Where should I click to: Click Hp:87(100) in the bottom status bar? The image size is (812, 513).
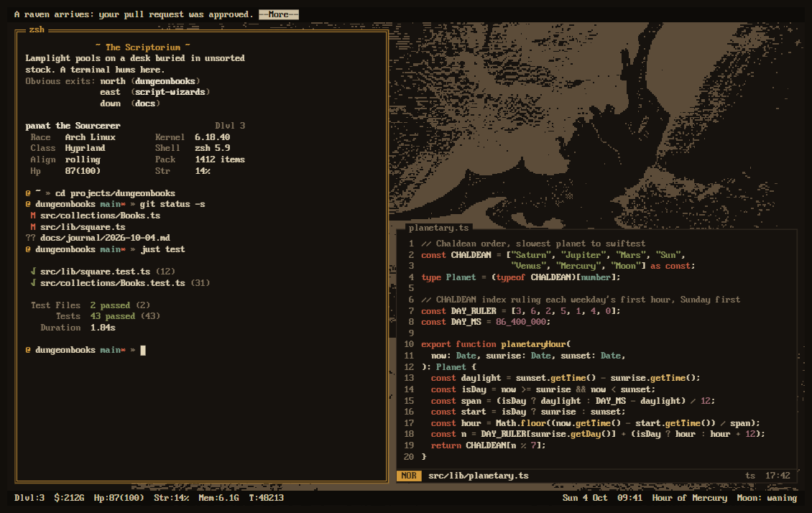pos(119,498)
